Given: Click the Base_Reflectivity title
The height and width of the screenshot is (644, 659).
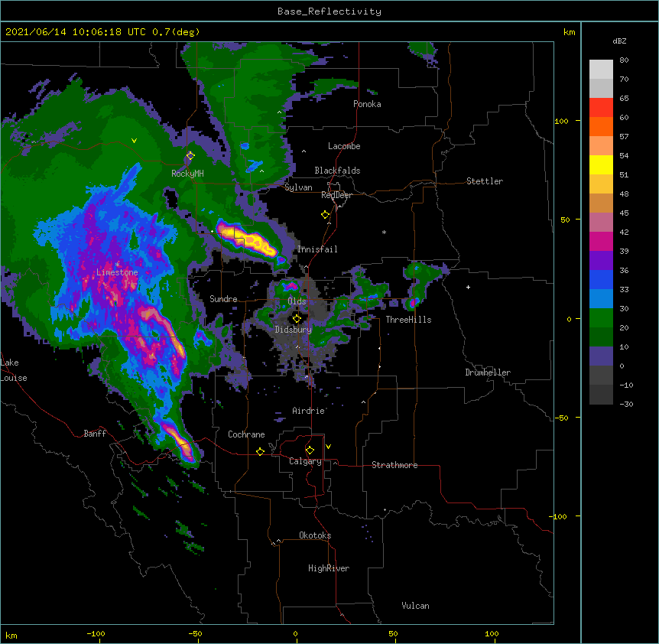Looking at the screenshot, I should [x=329, y=11].
